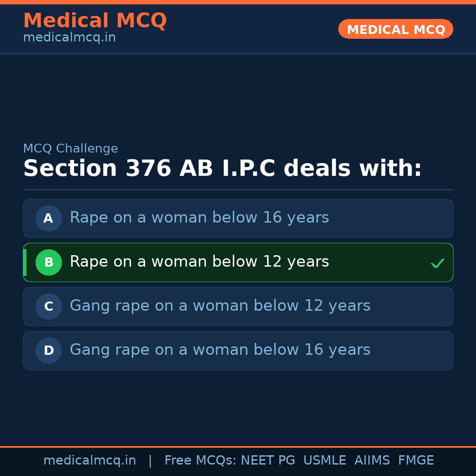Click 'FMGE' in the footer

[x=416, y=461]
